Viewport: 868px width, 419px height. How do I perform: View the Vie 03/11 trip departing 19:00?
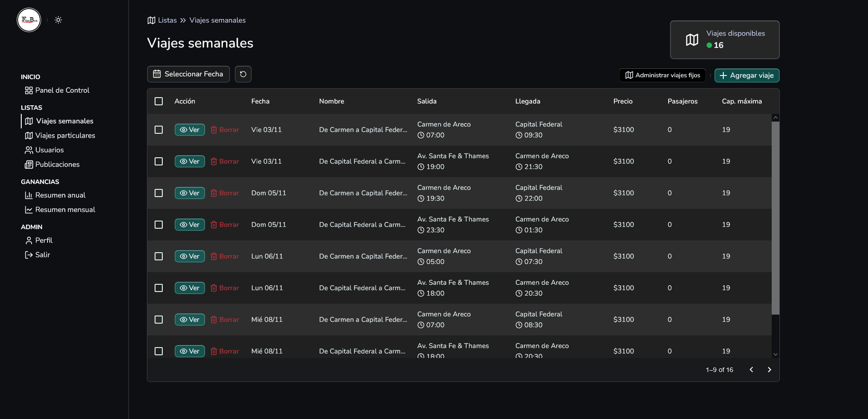[x=190, y=161]
